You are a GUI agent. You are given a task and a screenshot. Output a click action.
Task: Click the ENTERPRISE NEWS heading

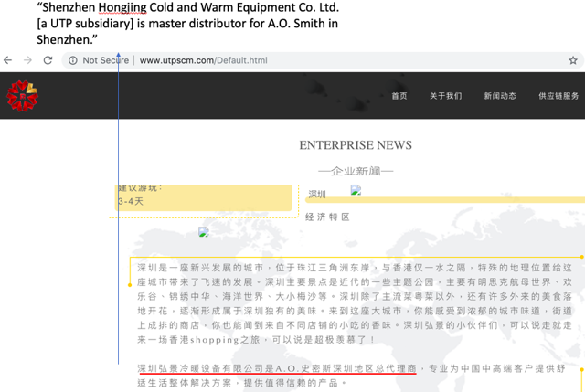356,145
